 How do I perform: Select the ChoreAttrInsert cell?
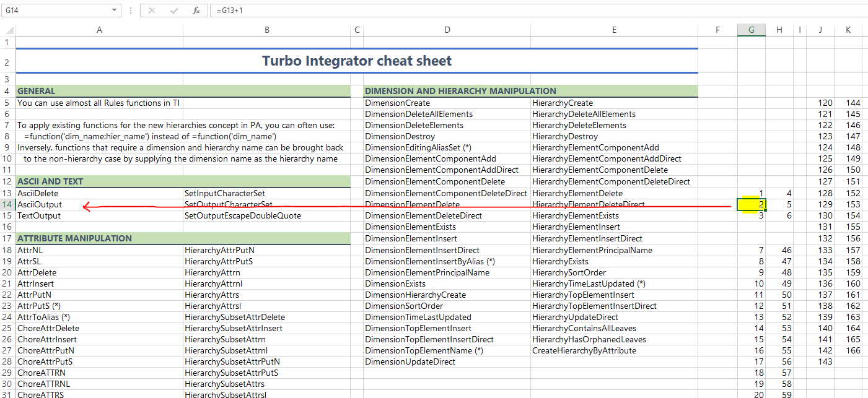tap(100, 339)
